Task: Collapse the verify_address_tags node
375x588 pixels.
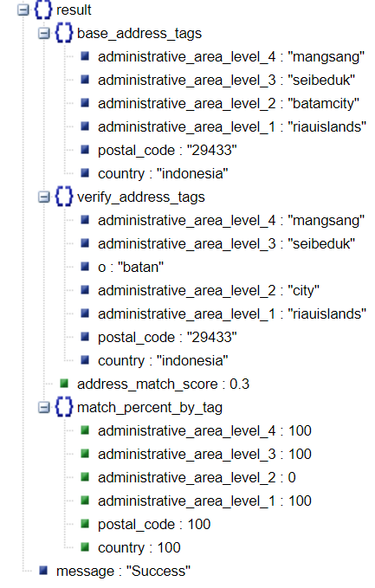Action: click(44, 197)
